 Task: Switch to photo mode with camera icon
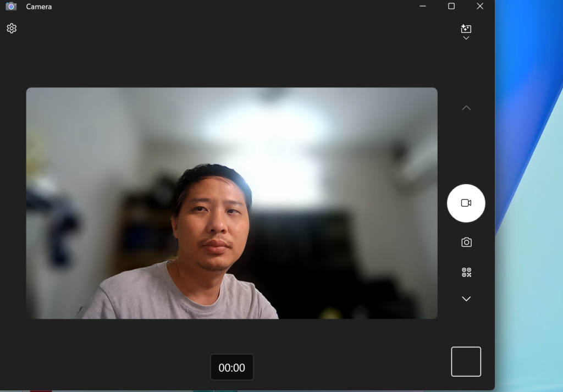(466, 242)
